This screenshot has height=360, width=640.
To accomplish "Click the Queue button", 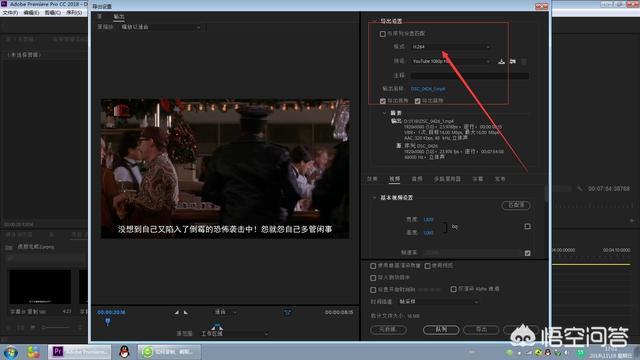I will point(441,329).
